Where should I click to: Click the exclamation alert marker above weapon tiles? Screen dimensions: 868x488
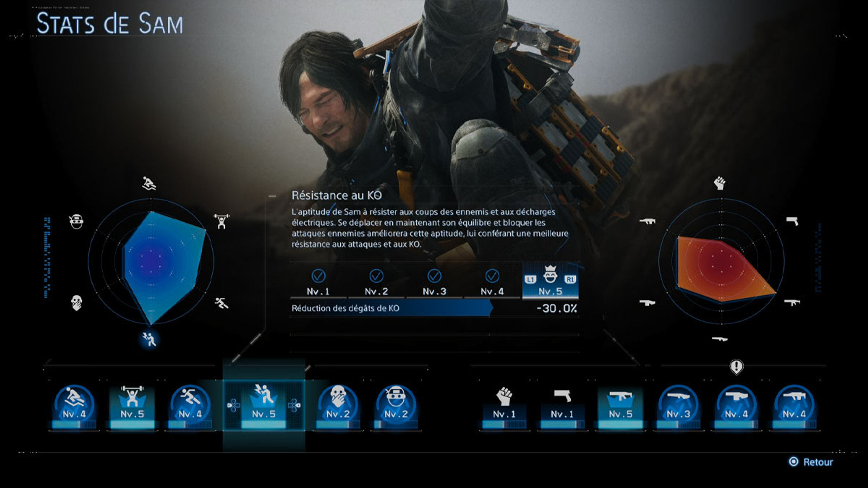(x=736, y=367)
